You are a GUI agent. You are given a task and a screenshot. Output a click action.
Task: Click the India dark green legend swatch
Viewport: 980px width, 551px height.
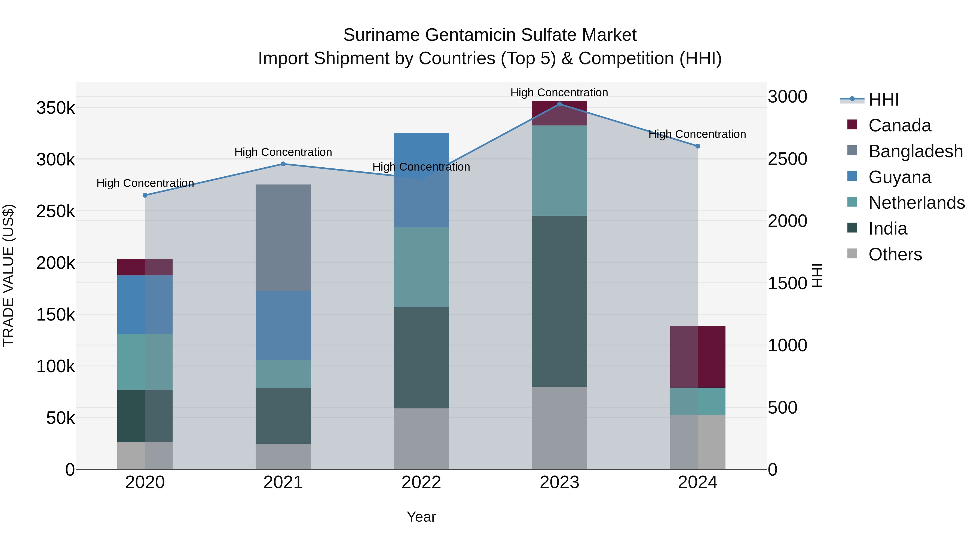pos(852,227)
